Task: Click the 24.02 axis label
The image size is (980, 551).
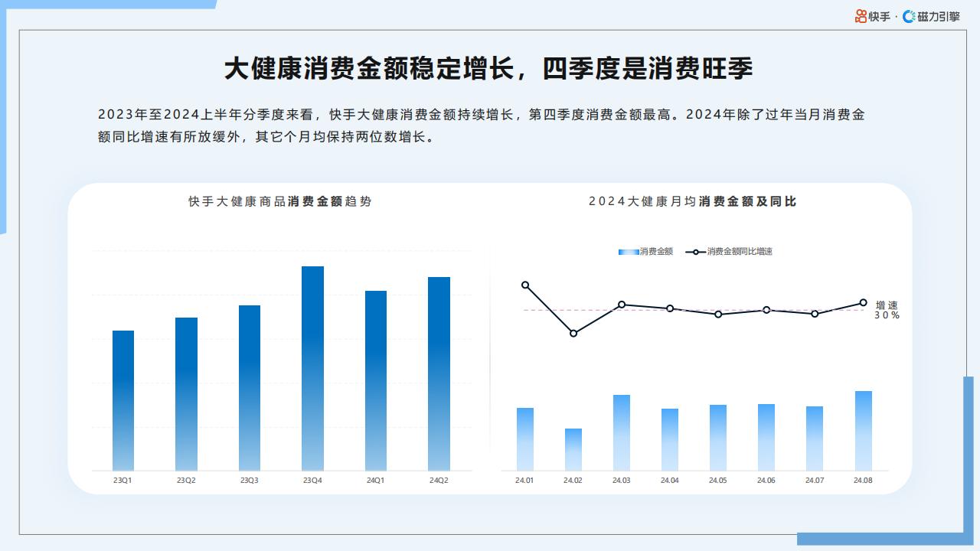Action: point(573,481)
